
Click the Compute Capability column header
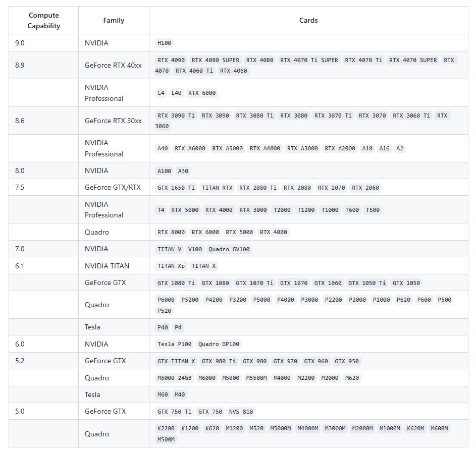coord(44,20)
